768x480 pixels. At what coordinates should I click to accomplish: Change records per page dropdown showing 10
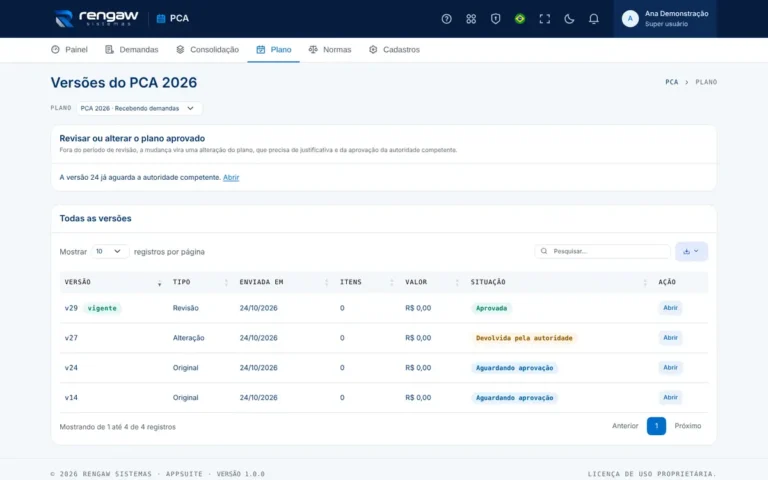110,251
